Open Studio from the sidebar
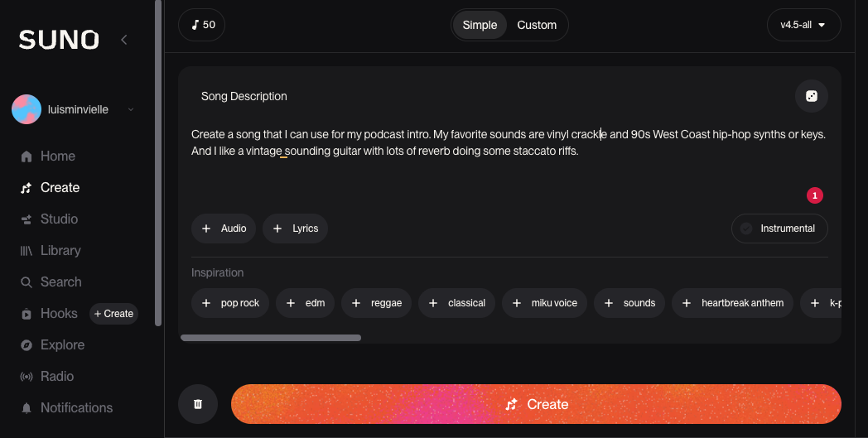The image size is (868, 438). (59, 219)
